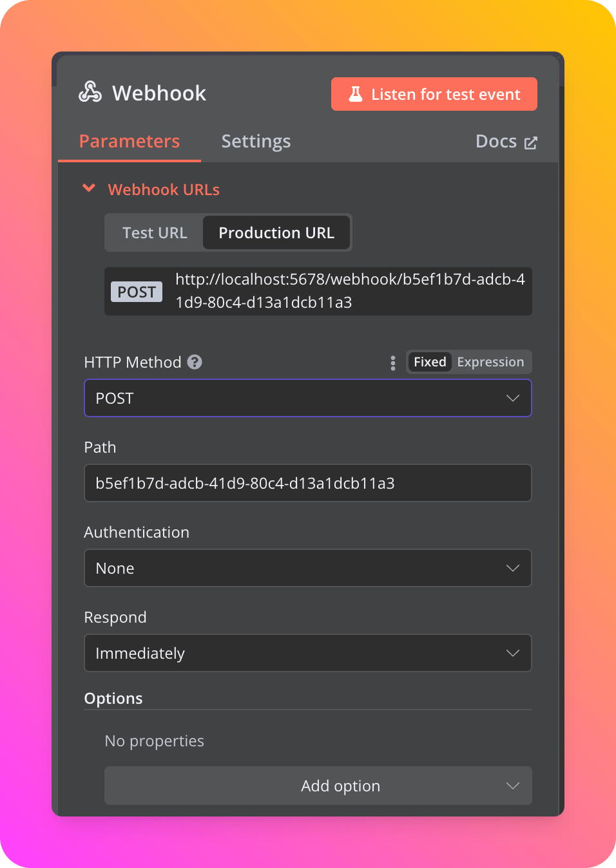
Task: Open the three-dot menu for HTTP Method
Action: pos(393,363)
